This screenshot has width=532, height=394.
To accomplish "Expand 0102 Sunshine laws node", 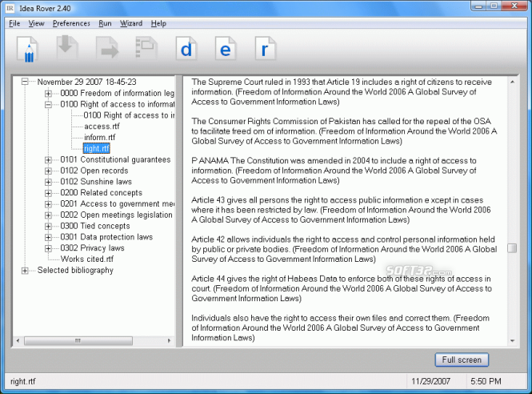I will (x=48, y=182).
